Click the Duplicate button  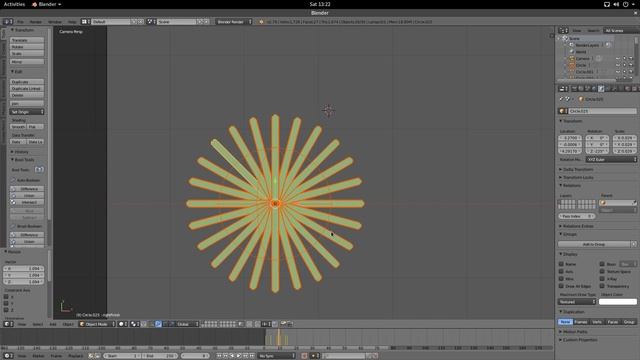(x=27, y=82)
